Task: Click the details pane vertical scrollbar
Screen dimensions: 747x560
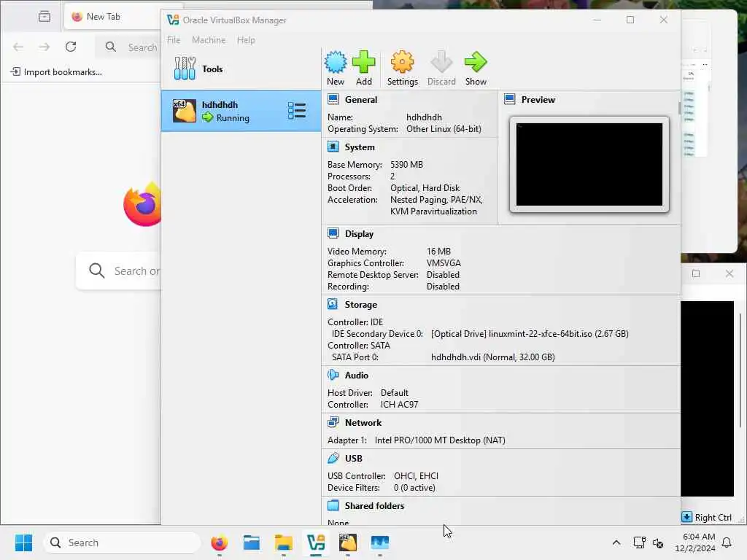Action: click(679, 108)
